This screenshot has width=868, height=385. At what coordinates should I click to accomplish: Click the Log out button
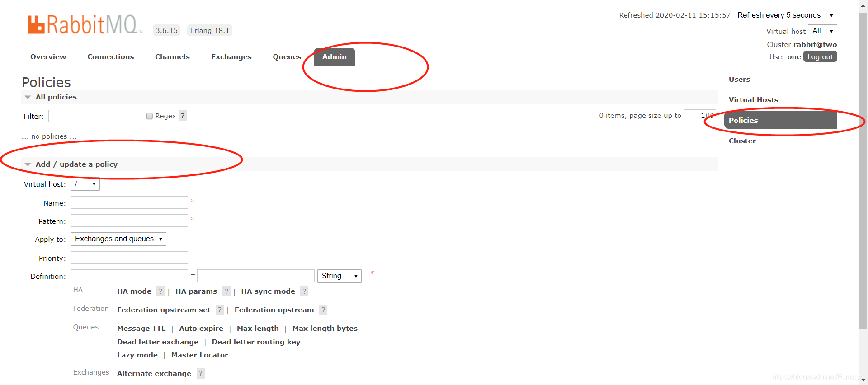pos(820,57)
